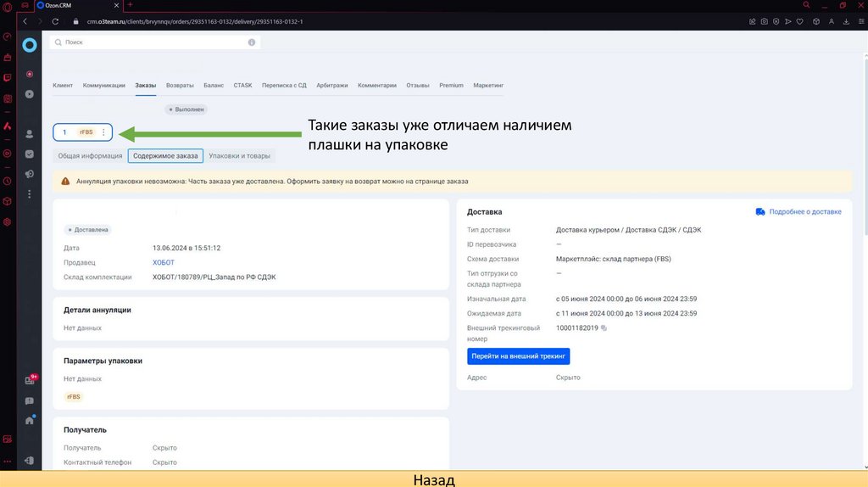Open the shopping bag icon in browser sidebar
Screen dimensions: 868x487
click(x=7, y=57)
